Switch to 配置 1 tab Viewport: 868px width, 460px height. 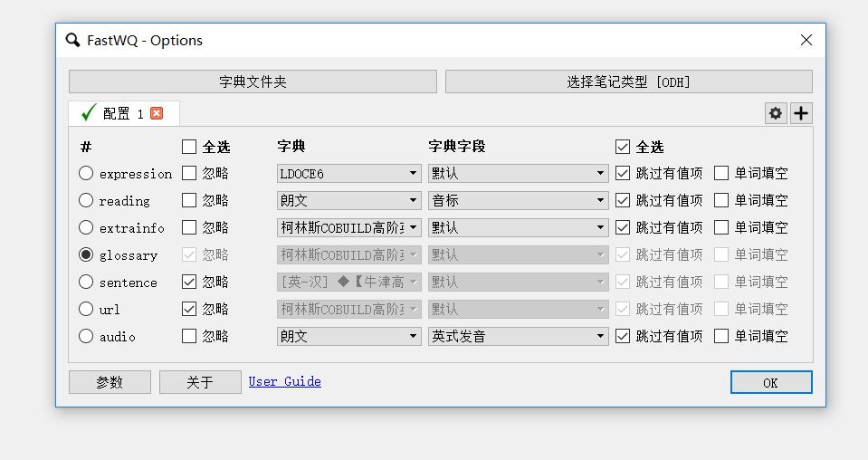coord(123,113)
